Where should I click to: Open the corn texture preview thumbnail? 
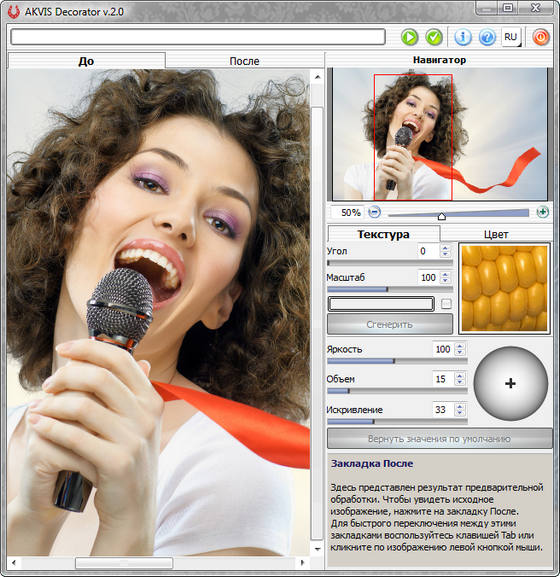coord(504,289)
